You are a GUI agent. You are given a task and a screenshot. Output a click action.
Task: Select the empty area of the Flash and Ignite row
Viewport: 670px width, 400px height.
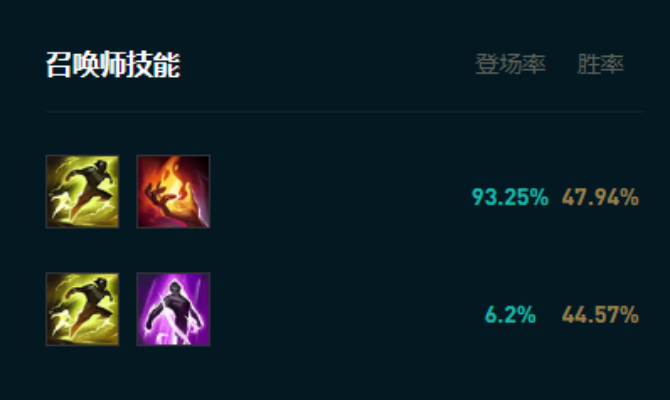(340, 191)
